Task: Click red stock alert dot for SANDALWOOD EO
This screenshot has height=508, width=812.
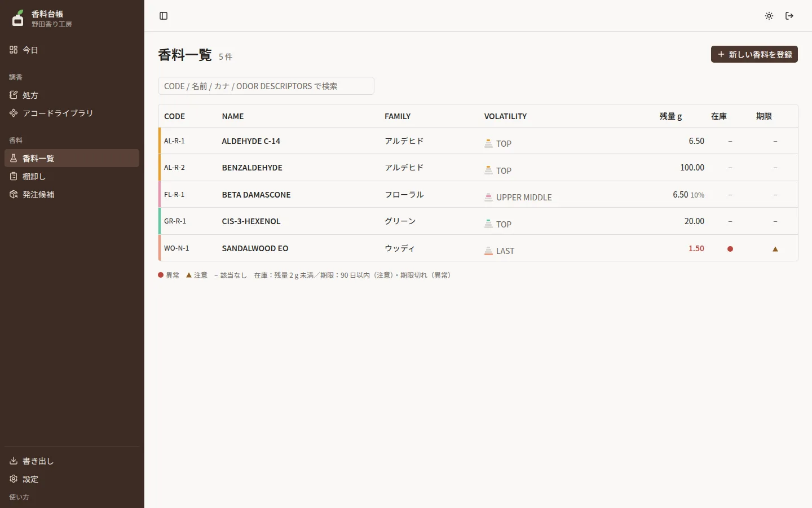Action: (x=730, y=248)
